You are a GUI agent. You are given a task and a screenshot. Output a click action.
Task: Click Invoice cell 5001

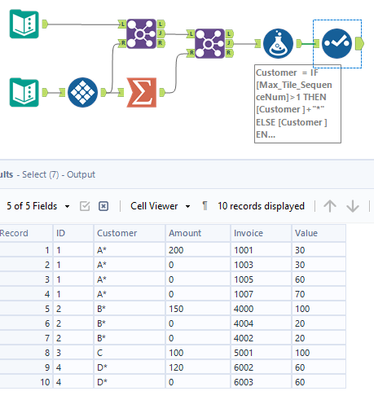pyautogui.click(x=261, y=353)
